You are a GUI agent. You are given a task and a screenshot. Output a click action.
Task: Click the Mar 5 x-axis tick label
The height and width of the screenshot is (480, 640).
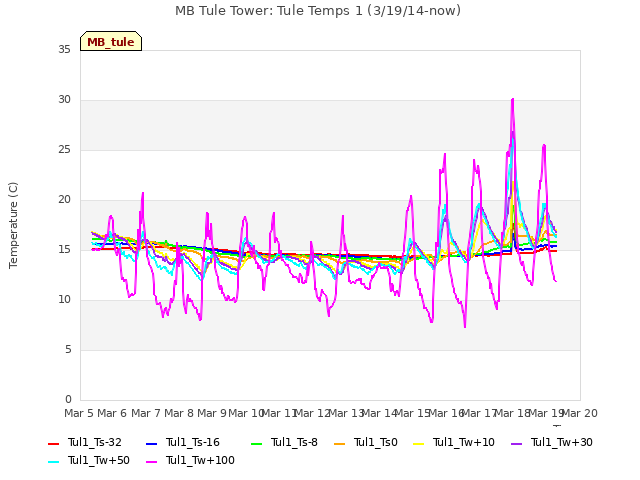click(x=79, y=413)
